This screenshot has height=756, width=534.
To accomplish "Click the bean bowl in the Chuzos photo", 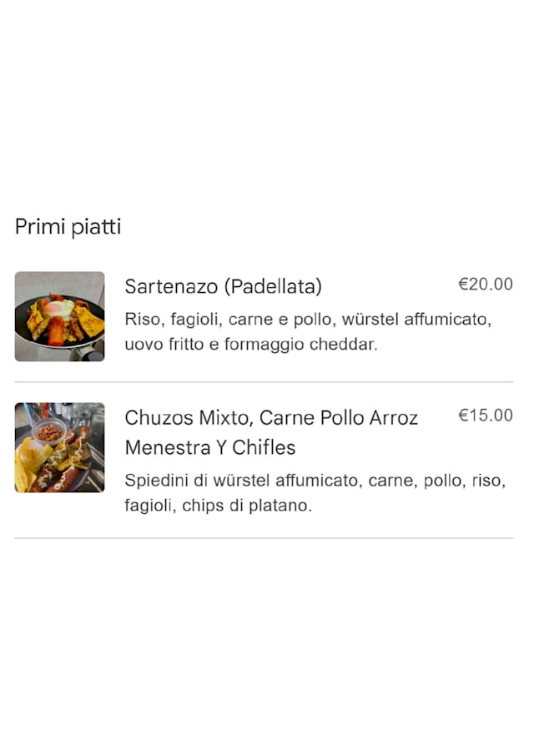I will pyautogui.click(x=50, y=432).
